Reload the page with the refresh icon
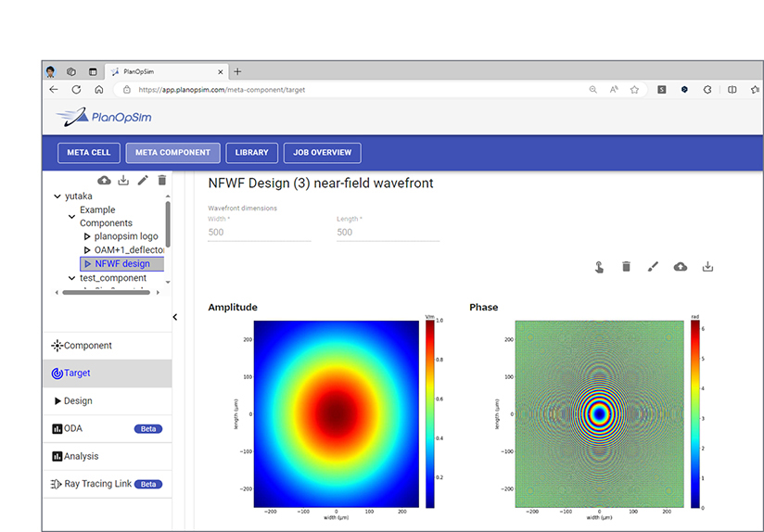The width and height of the screenshot is (764, 532). point(77,90)
